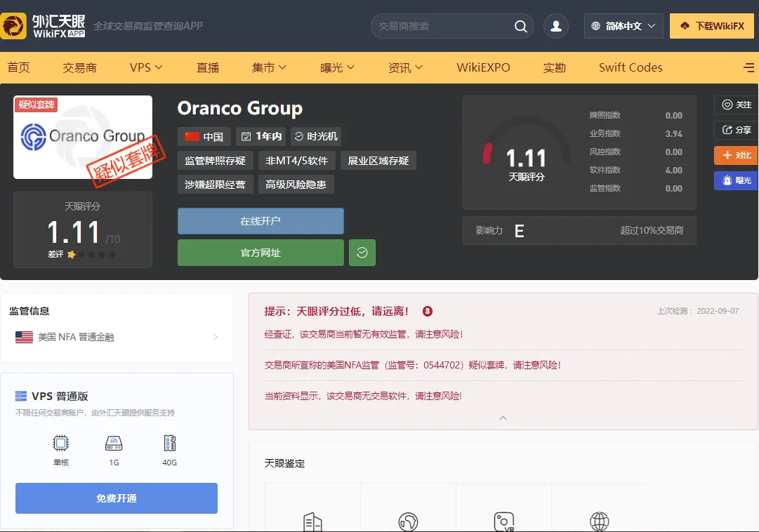Click the 在线开户 button
Image resolution: width=759 pixels, height=532 pixels.
pos(260,221)
